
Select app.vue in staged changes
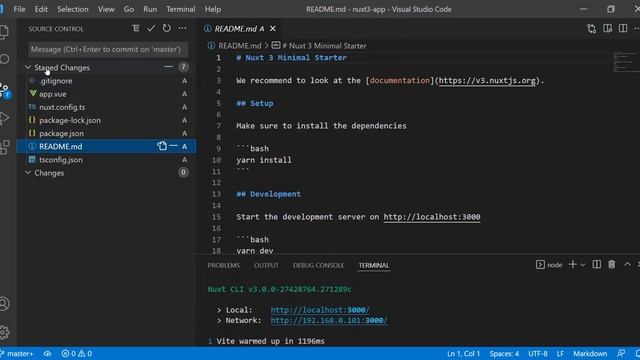point(107,94)
